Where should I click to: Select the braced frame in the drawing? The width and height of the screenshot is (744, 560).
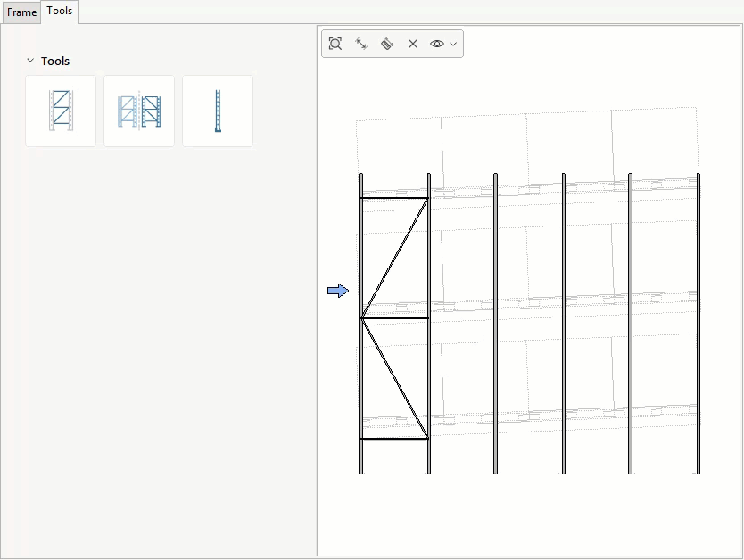click(x=394, y=324)
